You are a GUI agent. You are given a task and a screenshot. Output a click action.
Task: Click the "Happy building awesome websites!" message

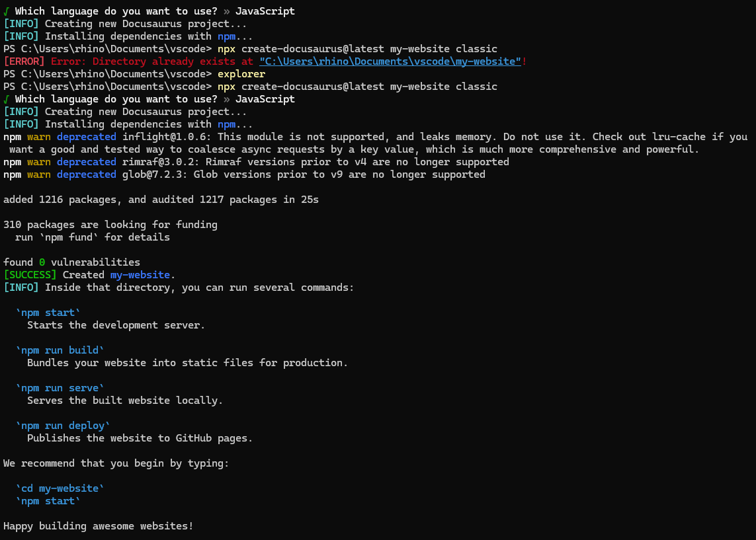tap(99, 526)
